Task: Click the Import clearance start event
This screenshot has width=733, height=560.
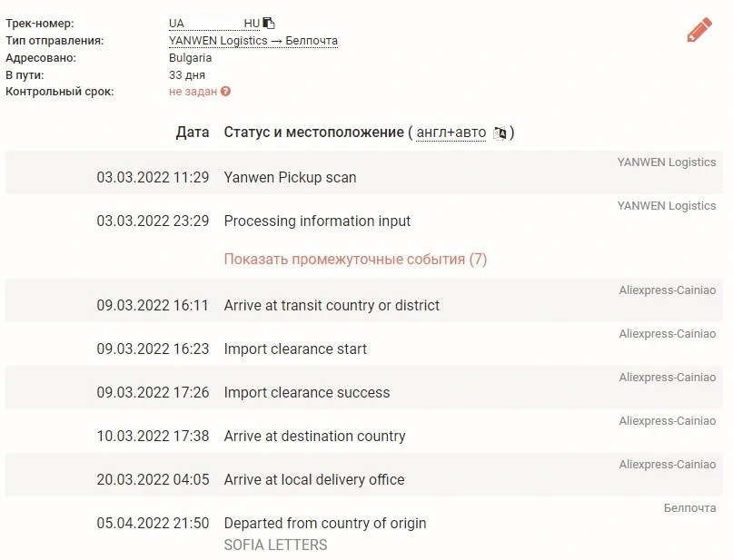Action: [x=295, y=349]
